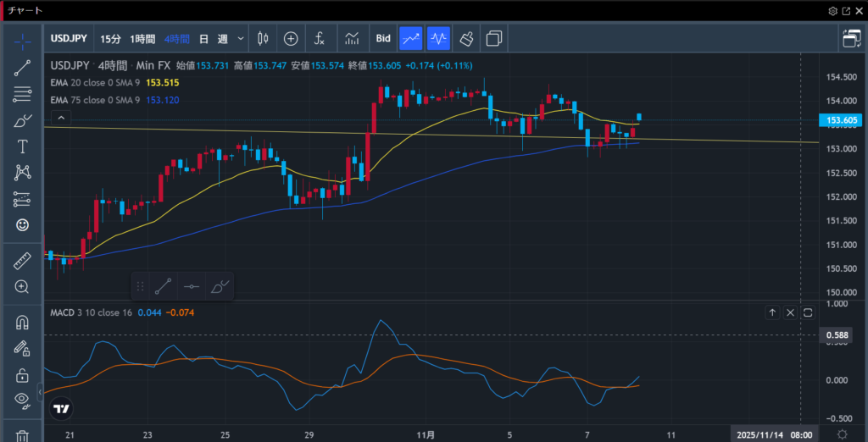Open the emoji sticker tool
This screenshot has height=442, width=868.
tap(23, 225)
